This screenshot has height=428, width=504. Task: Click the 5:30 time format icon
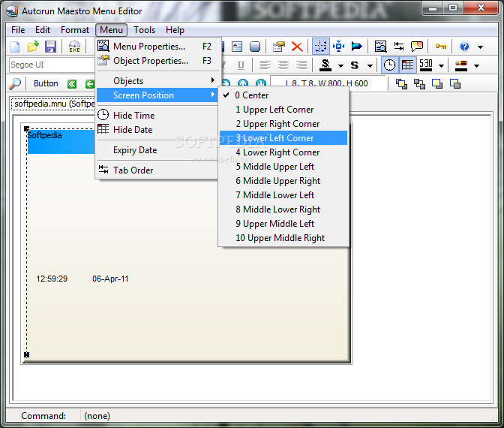pos(426,65)
